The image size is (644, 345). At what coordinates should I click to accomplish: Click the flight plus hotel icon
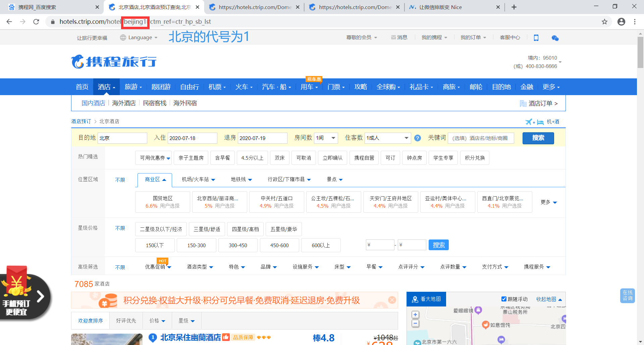tap(535, 122)
